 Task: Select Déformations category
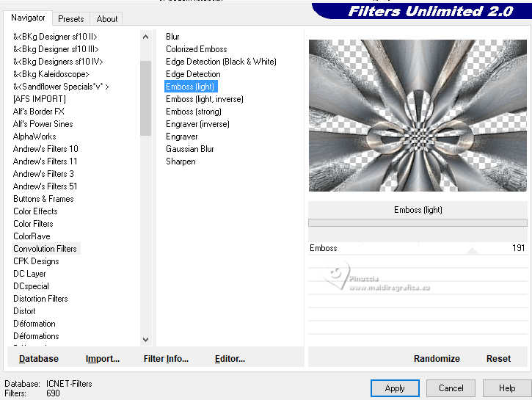click(x=36, y=336)
